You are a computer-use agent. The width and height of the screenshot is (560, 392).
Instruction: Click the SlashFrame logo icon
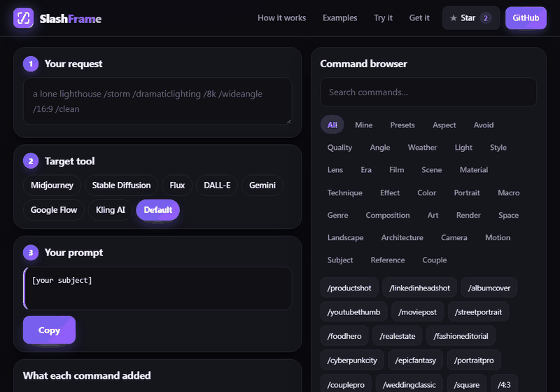[24, 18]
